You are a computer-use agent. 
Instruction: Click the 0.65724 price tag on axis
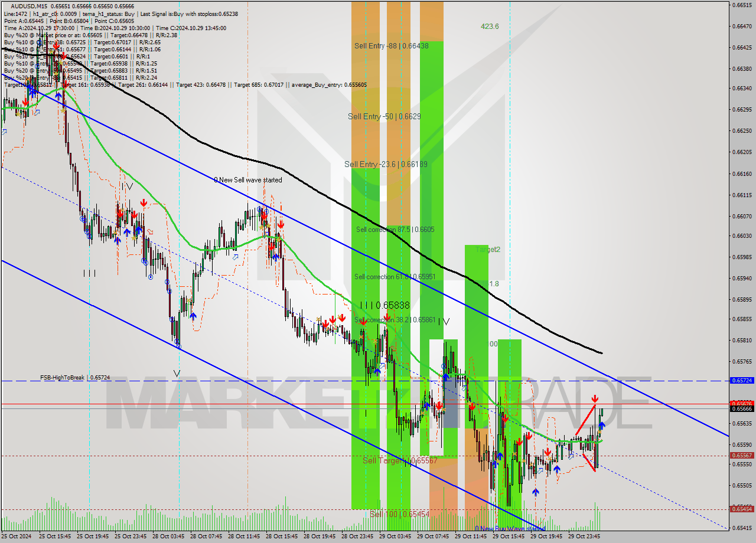742,381
